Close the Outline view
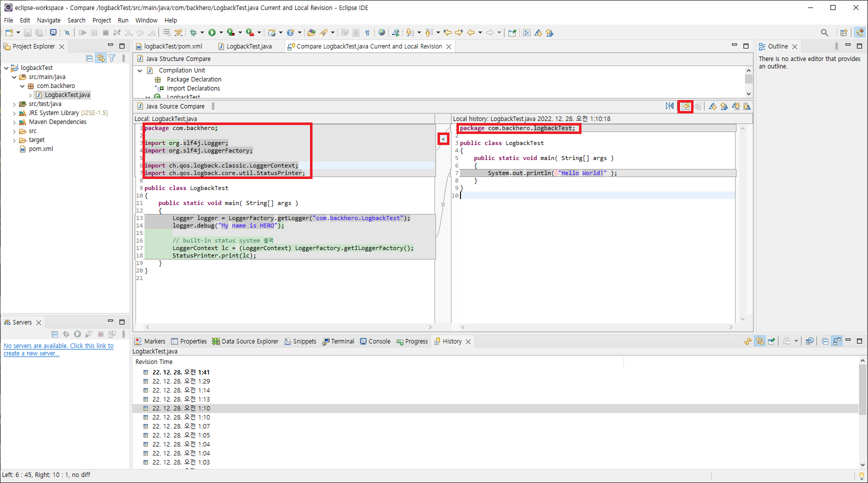Screen dimensions: 868x483 point(794,46)
